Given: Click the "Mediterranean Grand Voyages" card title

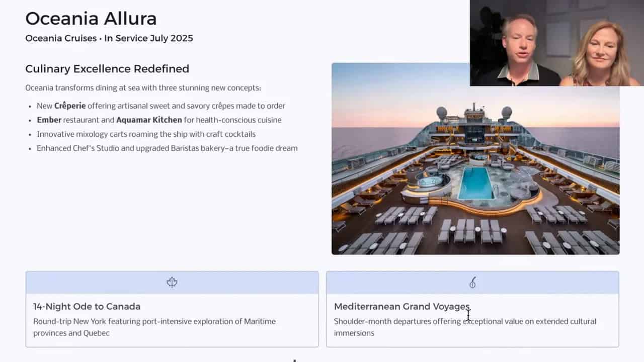Looking at the screenshot, I should pos(401,306).
